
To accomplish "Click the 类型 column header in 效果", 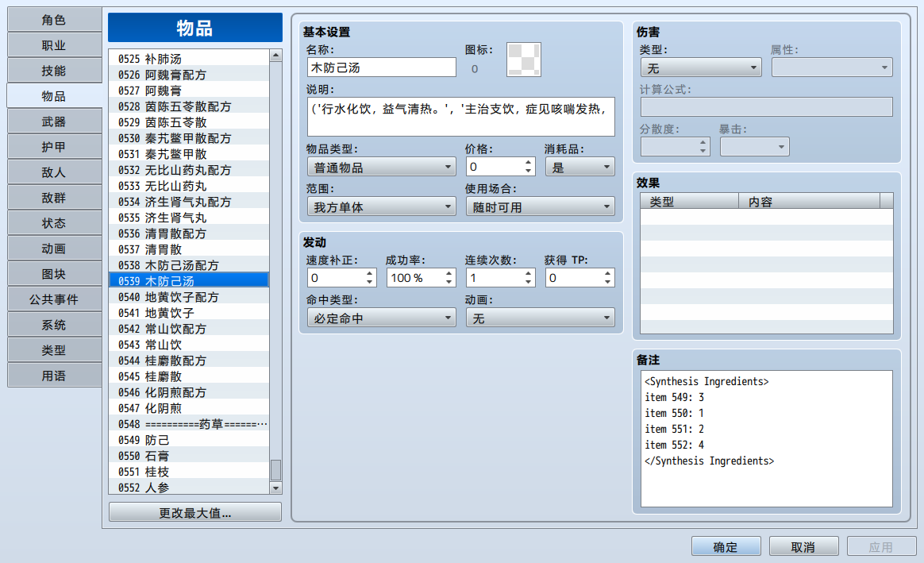I will 690,202.
